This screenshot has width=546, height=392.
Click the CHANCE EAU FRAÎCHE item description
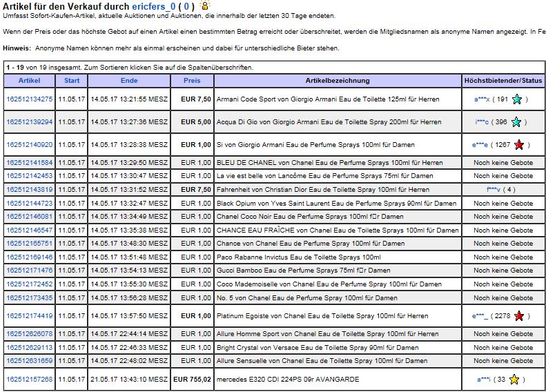[338, 230]
